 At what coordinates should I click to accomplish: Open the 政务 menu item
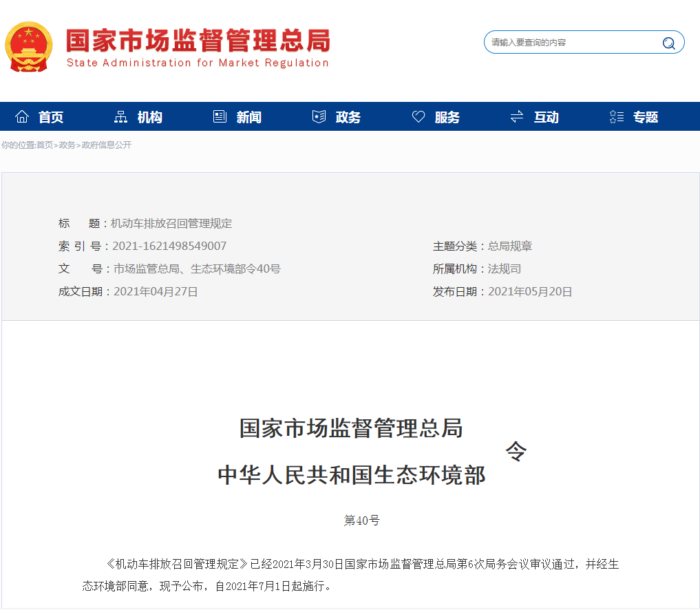[x=348, y=116]
